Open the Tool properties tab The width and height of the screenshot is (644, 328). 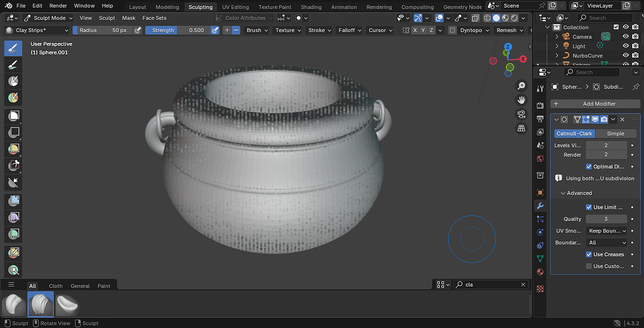click(540, 89)
